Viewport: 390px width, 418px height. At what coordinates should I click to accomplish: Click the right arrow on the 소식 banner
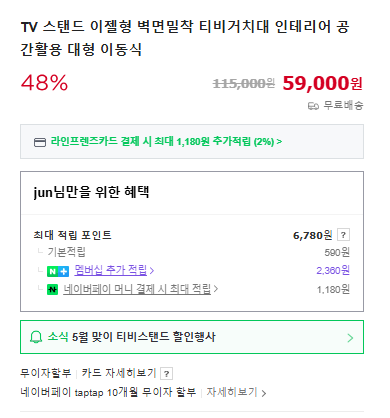(350, 338)
